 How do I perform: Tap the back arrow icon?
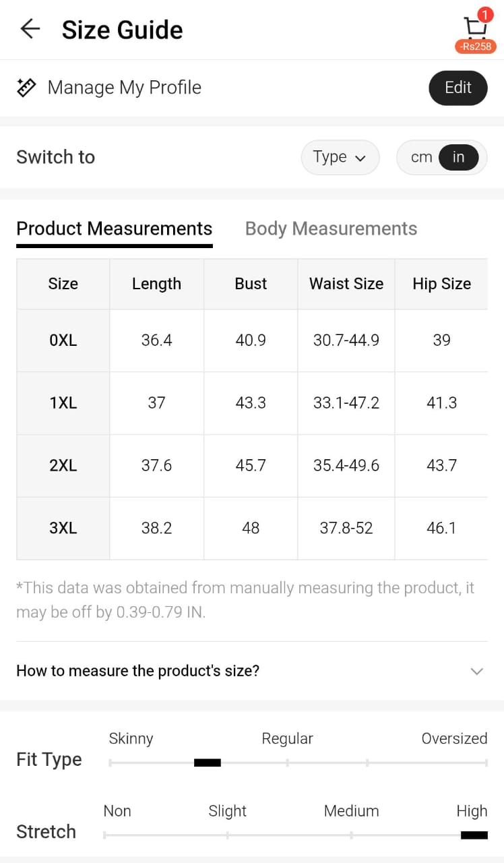coord(30,29)
